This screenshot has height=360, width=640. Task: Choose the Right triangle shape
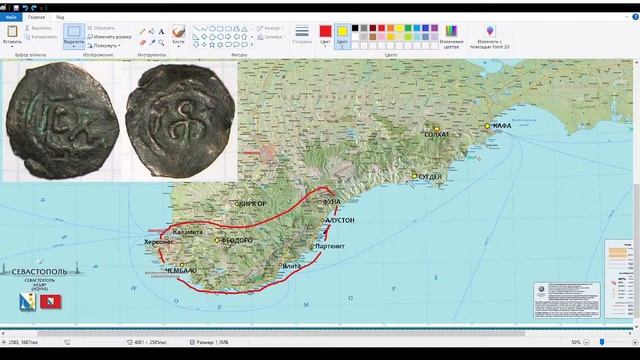196,37
